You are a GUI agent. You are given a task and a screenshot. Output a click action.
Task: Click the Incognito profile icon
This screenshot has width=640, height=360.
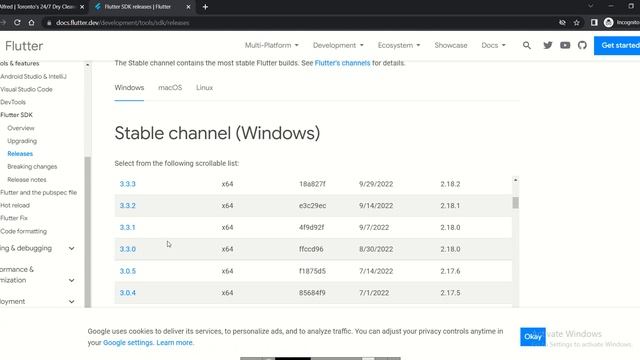[609, 22]
